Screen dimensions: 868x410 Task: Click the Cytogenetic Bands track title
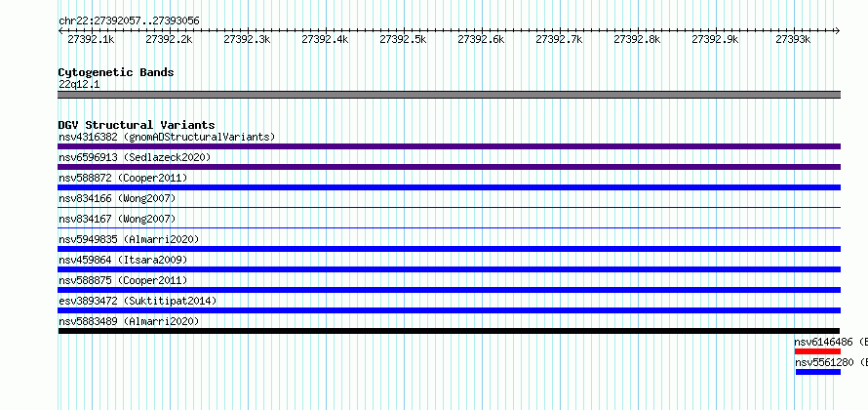(x=116, y=72)
